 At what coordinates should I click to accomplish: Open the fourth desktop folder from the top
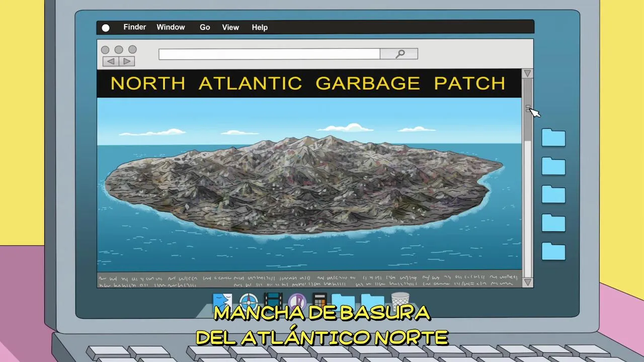pos(553,223)
